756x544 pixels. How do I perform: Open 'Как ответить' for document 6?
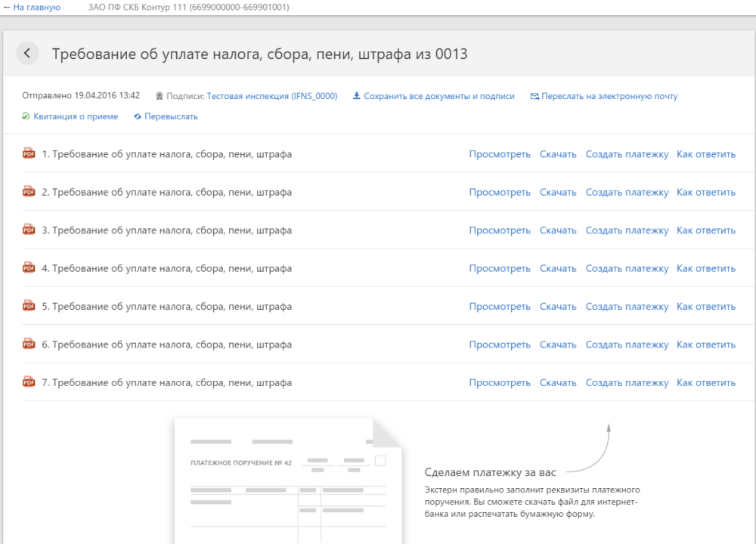(705, 345)
